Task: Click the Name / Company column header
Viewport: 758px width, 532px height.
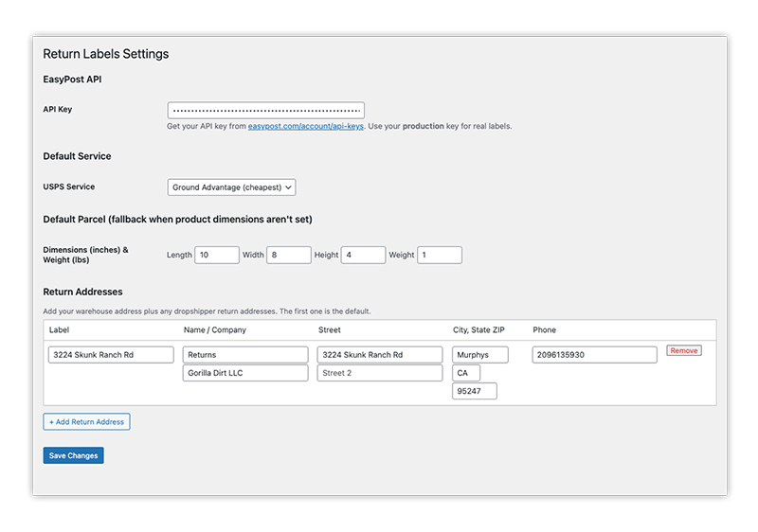Action: coord(215,329)
